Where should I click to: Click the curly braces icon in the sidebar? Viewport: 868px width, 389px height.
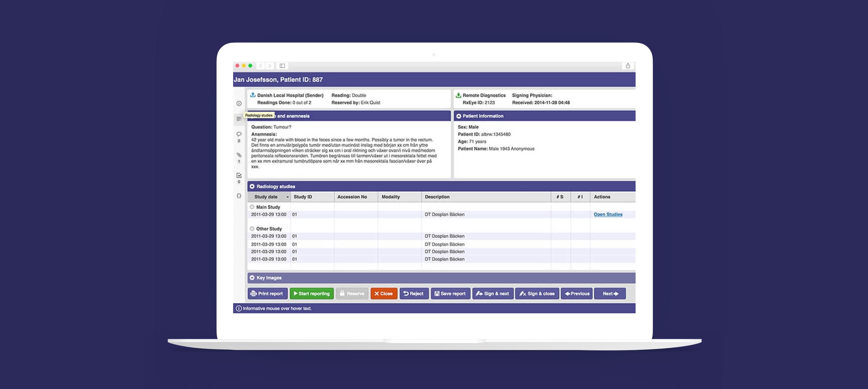(239, 196)
